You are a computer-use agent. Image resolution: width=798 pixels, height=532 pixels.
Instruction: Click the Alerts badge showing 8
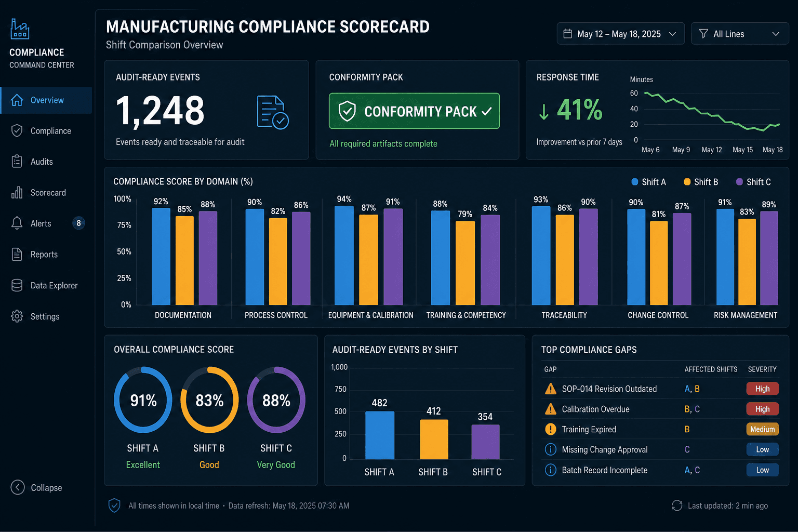point(78,223)
